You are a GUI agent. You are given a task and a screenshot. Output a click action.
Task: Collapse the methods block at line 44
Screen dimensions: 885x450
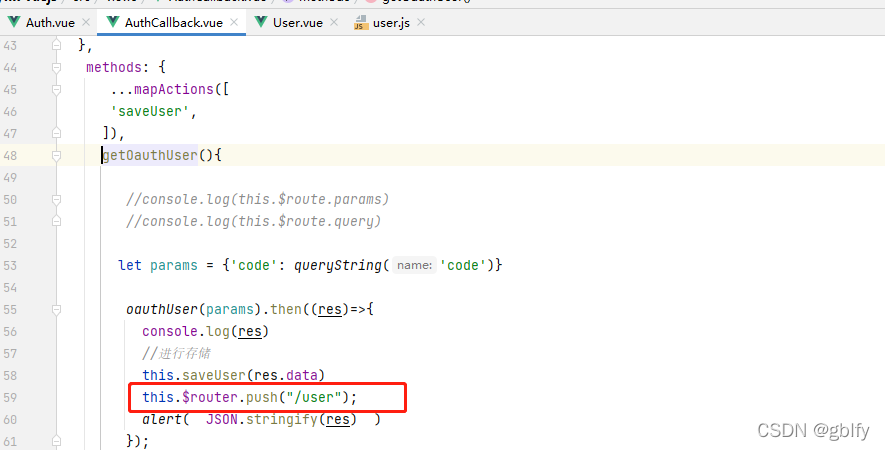click(56, 68)
